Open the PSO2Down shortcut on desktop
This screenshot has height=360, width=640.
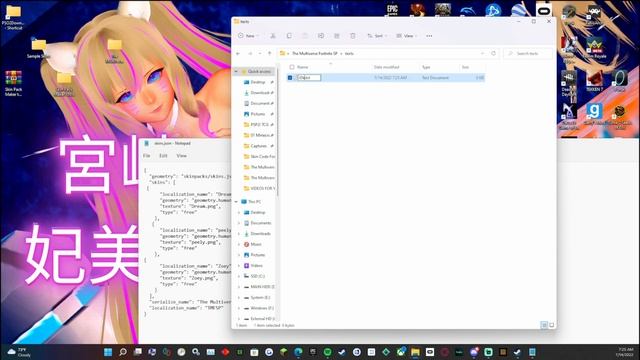(x=13, y=17)
